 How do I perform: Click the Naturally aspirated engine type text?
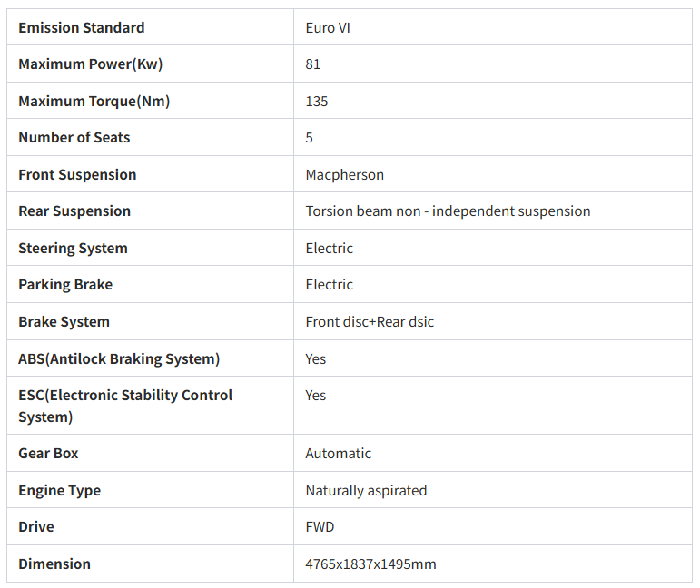point(366,491)
